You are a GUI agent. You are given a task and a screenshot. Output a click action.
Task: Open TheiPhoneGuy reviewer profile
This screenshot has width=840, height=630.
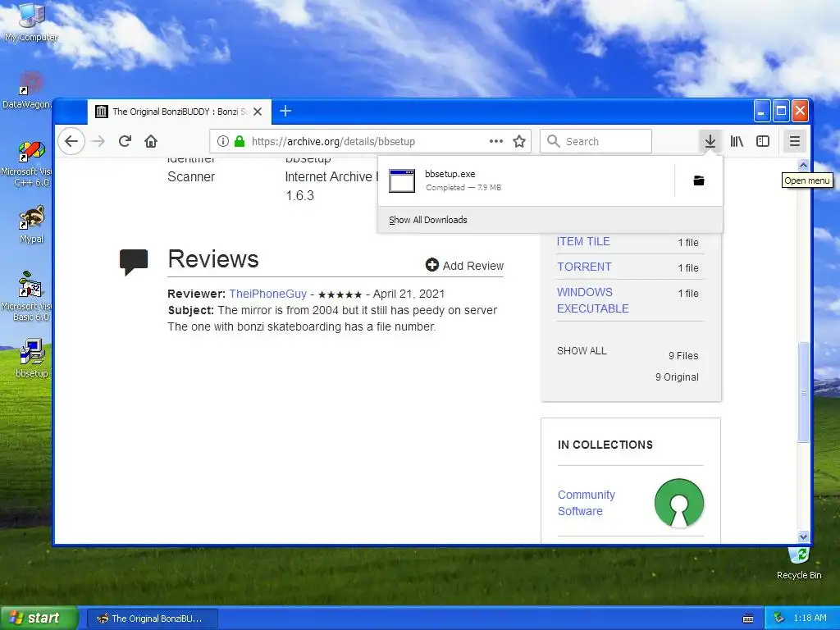click(x=268, y=294)
